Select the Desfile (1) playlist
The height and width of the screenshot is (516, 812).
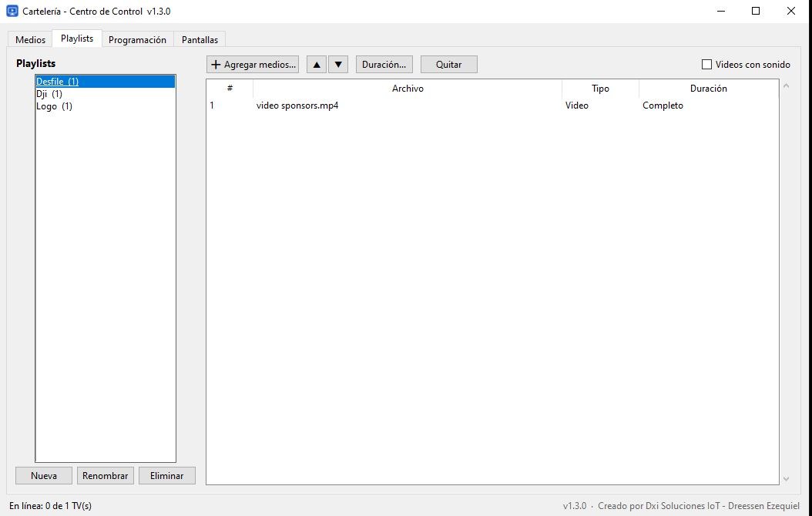pos(105,82)
